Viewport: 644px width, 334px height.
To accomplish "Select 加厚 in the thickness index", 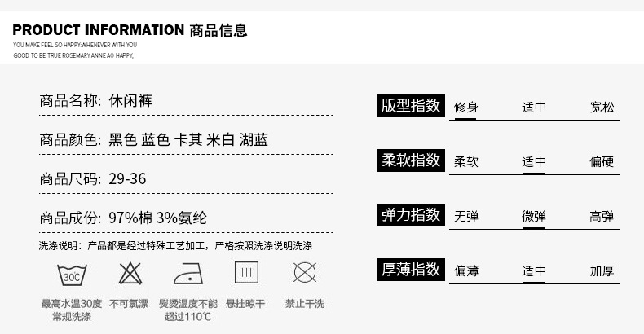I will 602,271.
